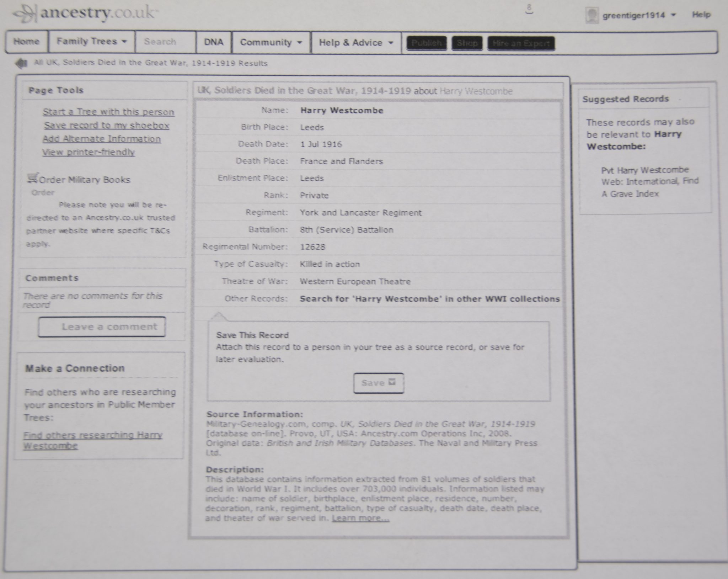Viewport: 728px width, 579px height.
Task: Open Pvt Harry Westcombe Find A Grave record
Action: coord(645,170)
